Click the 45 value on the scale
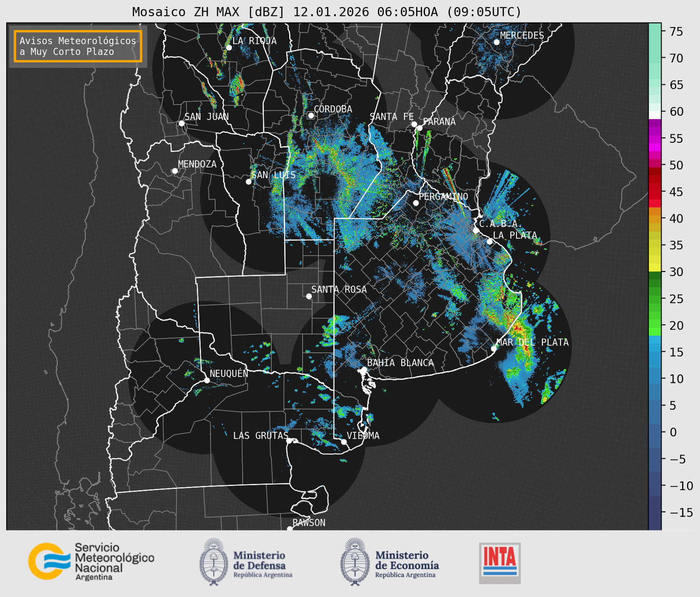Image resolution: width=700 pixels, height=597 pixels. click(676, 192)
